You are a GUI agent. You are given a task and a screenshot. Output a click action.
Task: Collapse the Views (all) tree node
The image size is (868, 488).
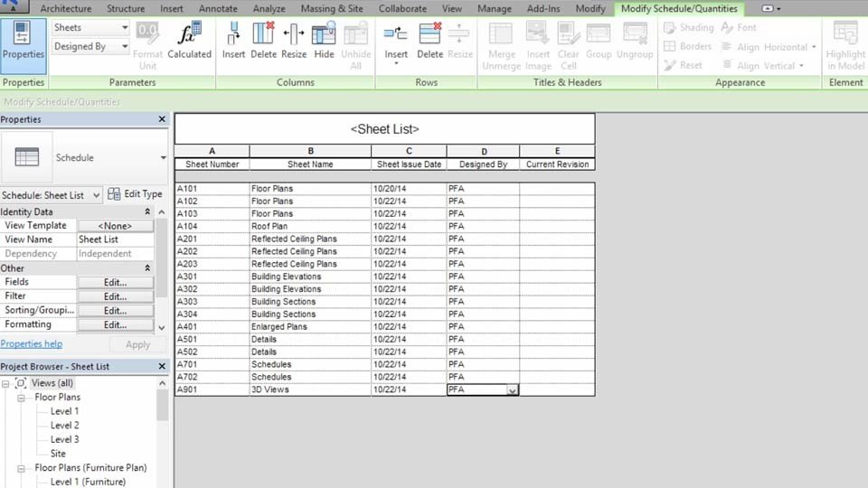pos(7,383)
